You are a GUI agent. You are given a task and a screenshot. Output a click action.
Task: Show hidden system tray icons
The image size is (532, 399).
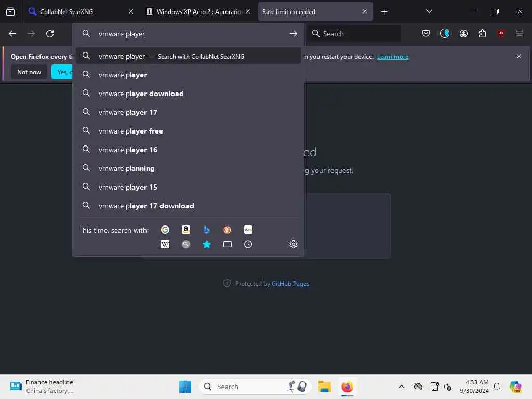(x=402, y=387)
